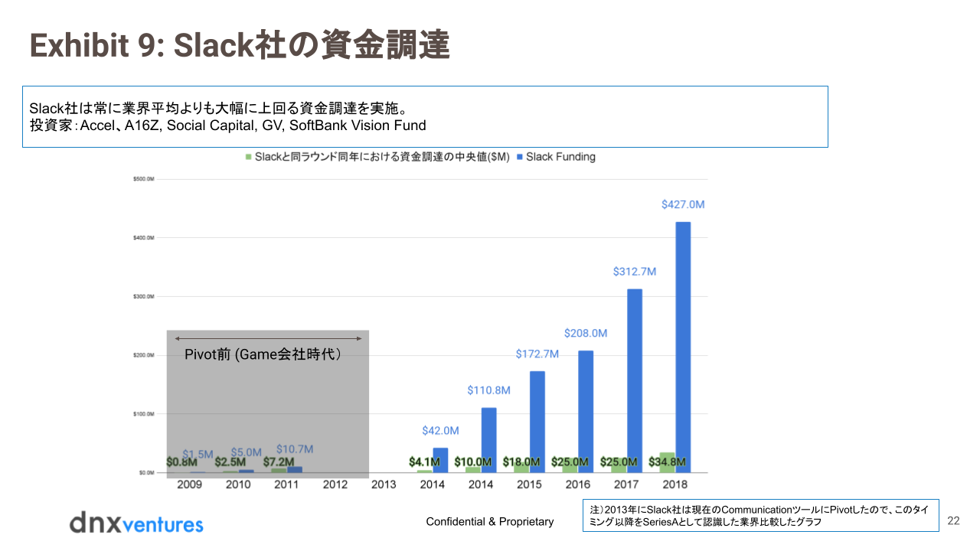Click the y-axis label "$300.0M"
Screen dimensions: 980x551
145,297
